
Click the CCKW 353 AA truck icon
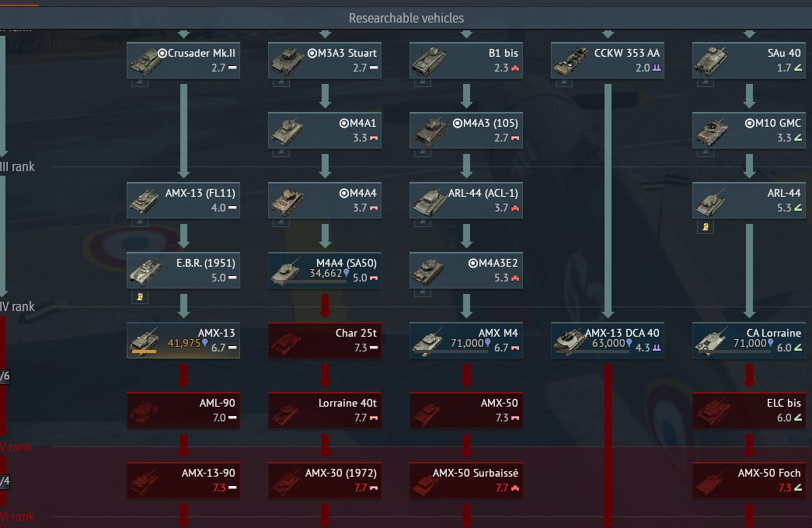[570, 61]
